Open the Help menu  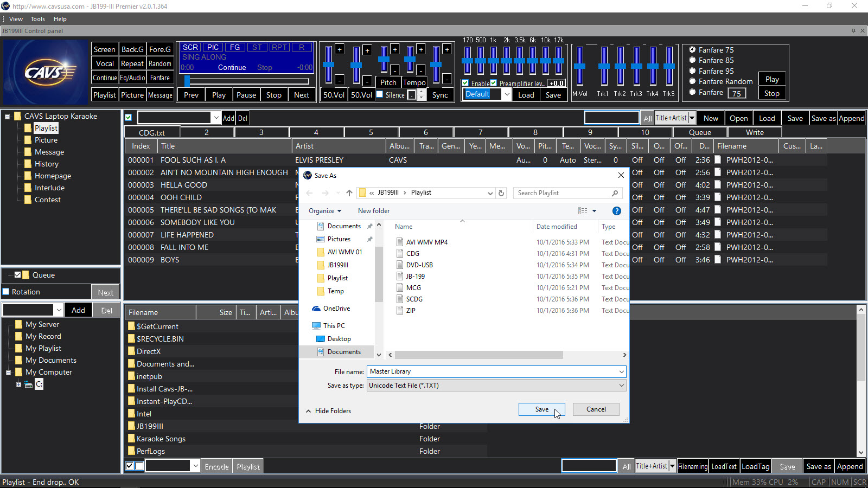pos(60,19)
